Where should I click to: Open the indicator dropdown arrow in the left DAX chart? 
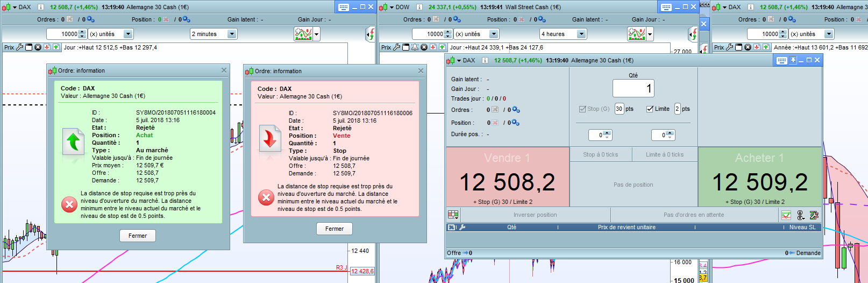point(316,34)
